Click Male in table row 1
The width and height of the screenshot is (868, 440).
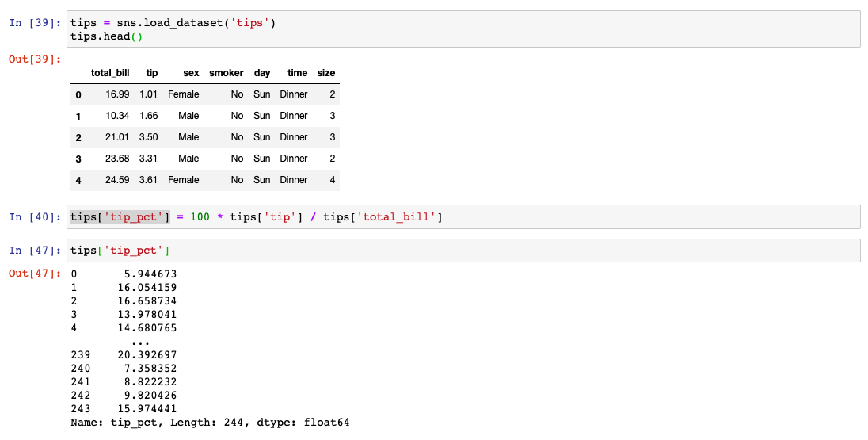[x=188, y=116]
